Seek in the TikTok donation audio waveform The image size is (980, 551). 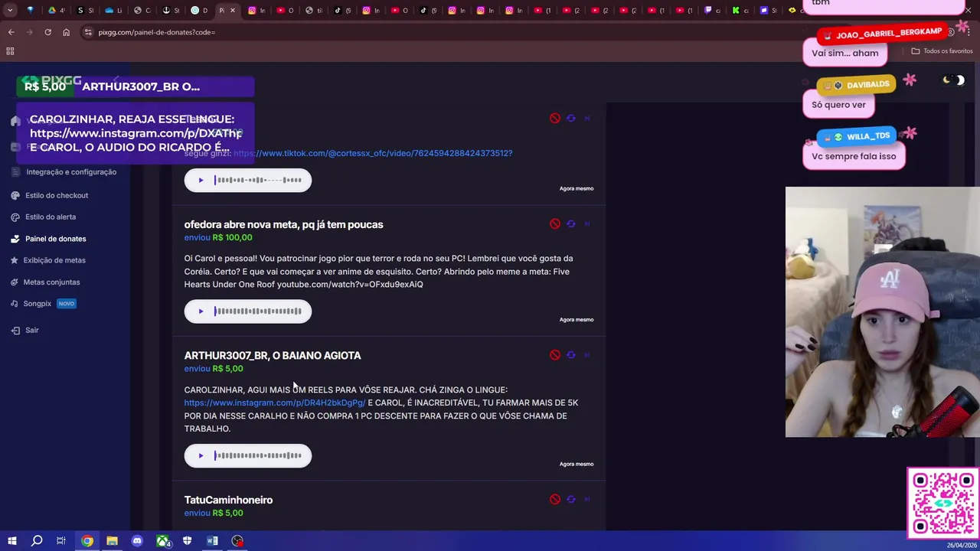258,181
